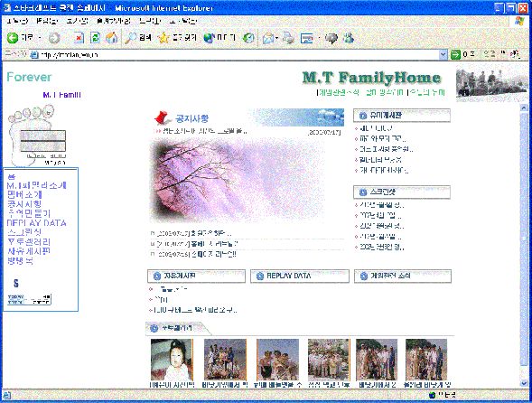Expand the address bar dropdown arrow
The image size is (532, 403).
[x=443, y=54]
